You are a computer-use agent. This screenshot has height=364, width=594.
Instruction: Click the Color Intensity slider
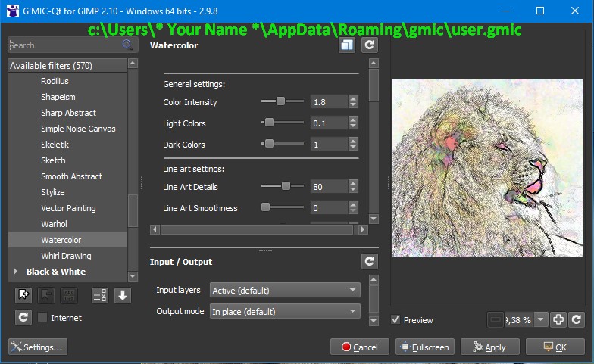pyautogui.click(x=283, y=101)
